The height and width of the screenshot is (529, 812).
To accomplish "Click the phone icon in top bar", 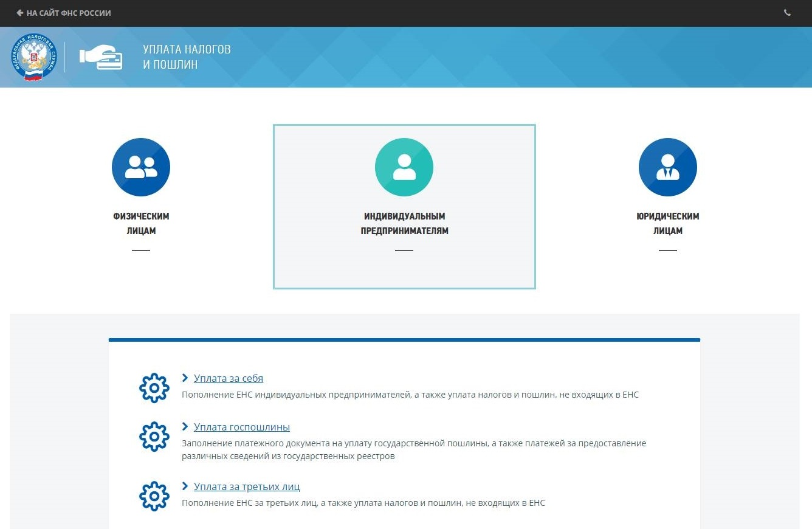I will [788, 13].
